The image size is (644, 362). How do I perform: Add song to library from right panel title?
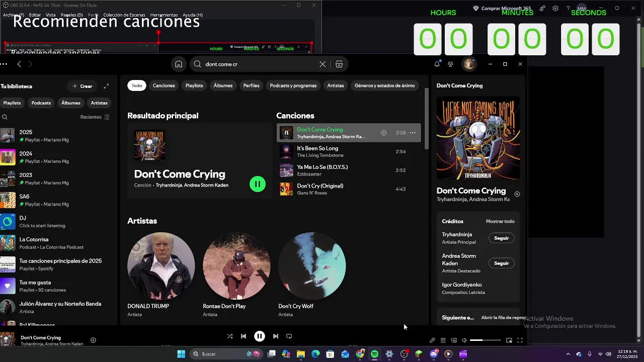coord(517,194)
